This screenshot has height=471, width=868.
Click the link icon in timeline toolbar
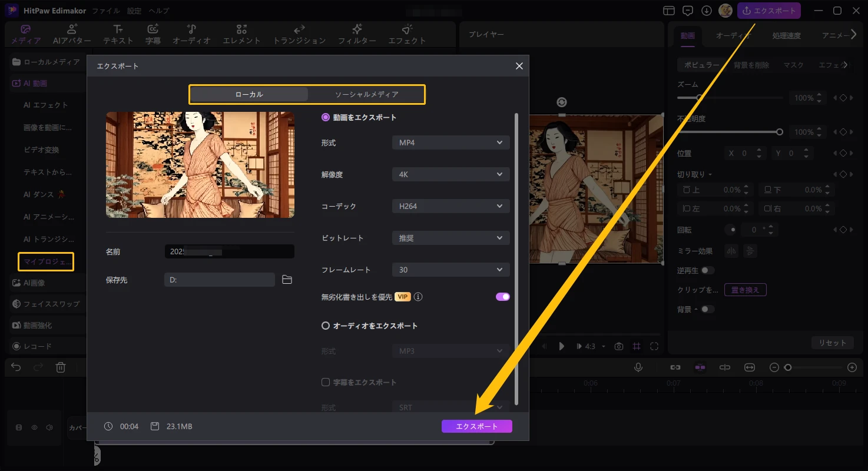[x=675, y=367]
